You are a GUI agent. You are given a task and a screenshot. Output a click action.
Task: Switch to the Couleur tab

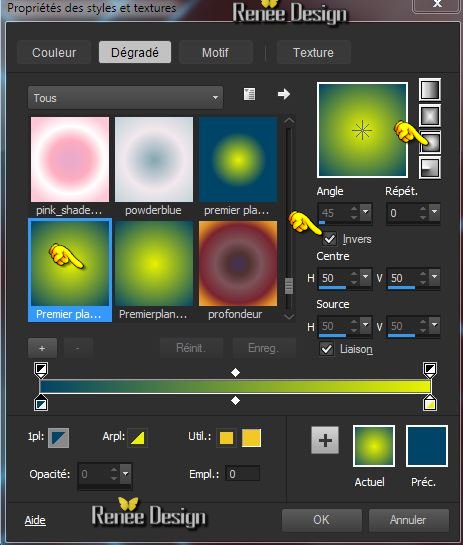(54, 52)
